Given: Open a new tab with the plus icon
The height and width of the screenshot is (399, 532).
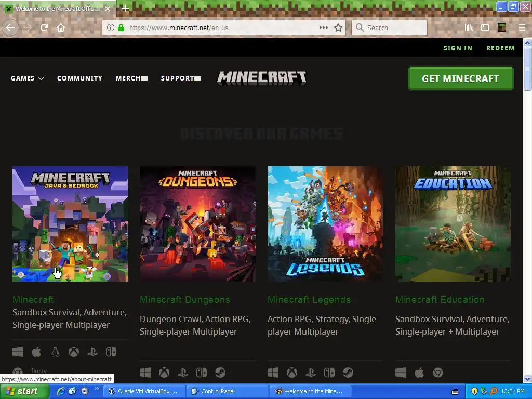Looking at the screenshot, I should [x=125, y=8].
